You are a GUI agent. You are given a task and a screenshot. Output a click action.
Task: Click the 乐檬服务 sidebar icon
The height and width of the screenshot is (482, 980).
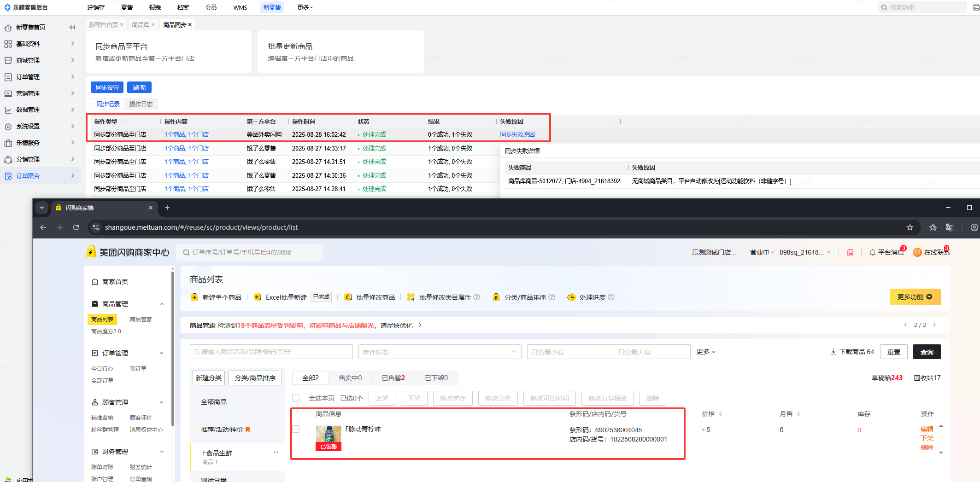(x=8, y=143)
